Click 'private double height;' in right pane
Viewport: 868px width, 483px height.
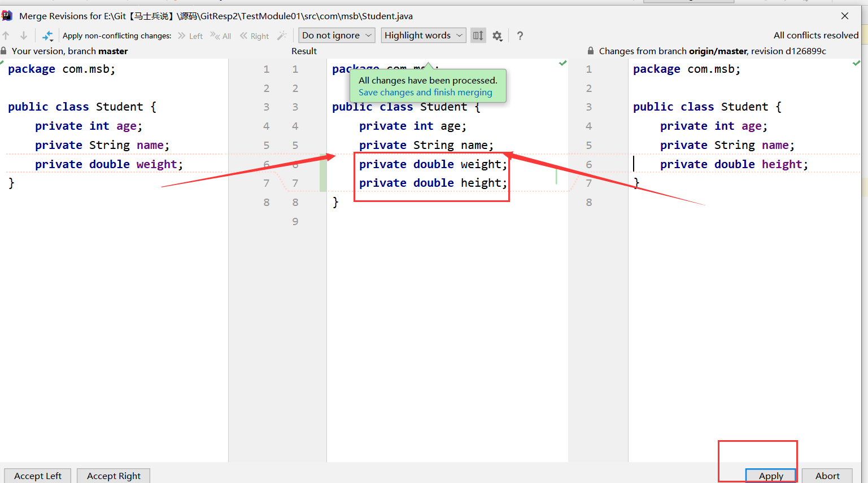734,164
